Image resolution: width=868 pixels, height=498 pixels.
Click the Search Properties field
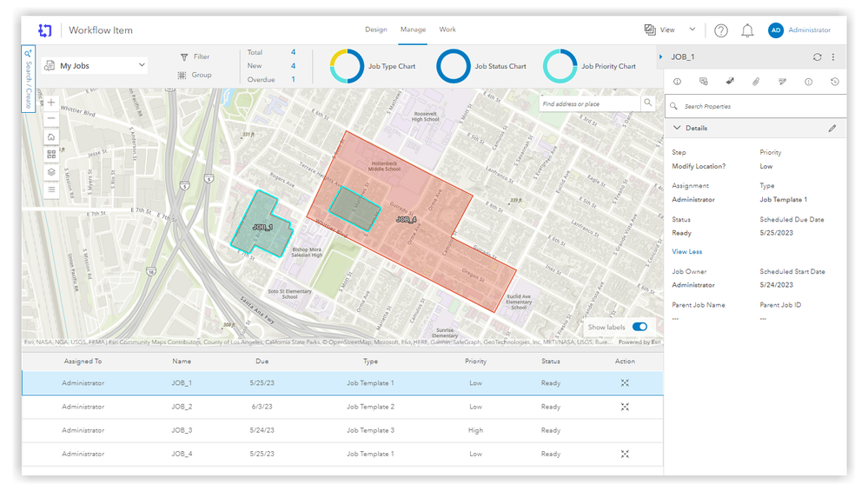point(756,106)
